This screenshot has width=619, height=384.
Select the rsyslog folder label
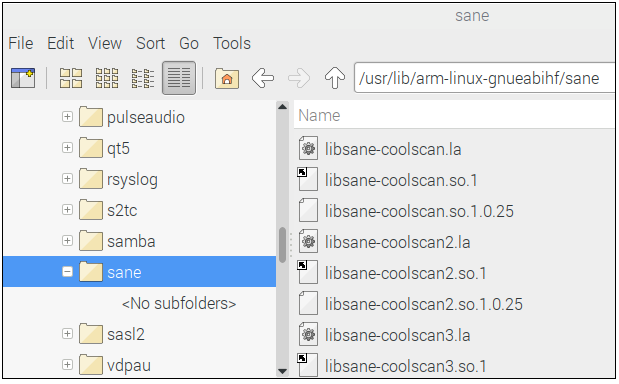point(132,180)
